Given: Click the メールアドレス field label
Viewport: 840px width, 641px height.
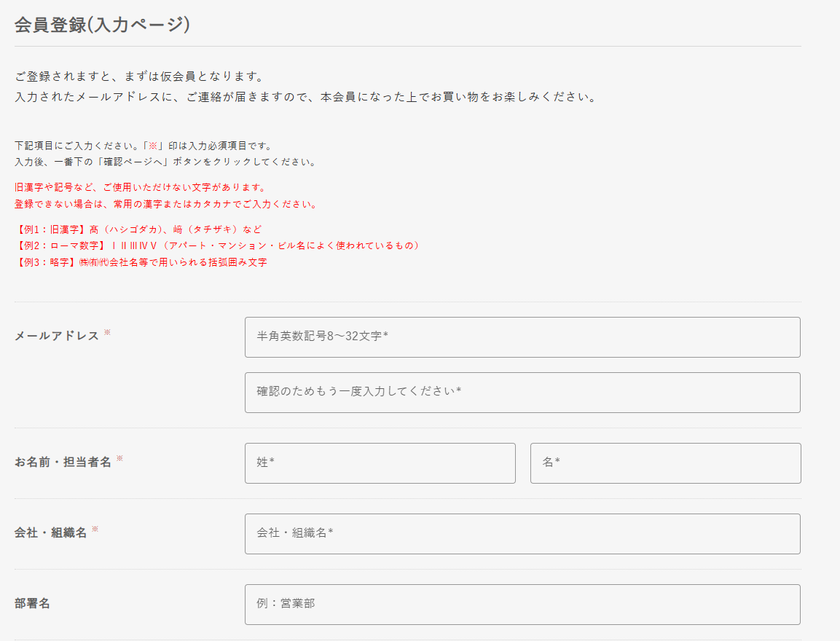Looking at the screenshot, I should 57,336.
